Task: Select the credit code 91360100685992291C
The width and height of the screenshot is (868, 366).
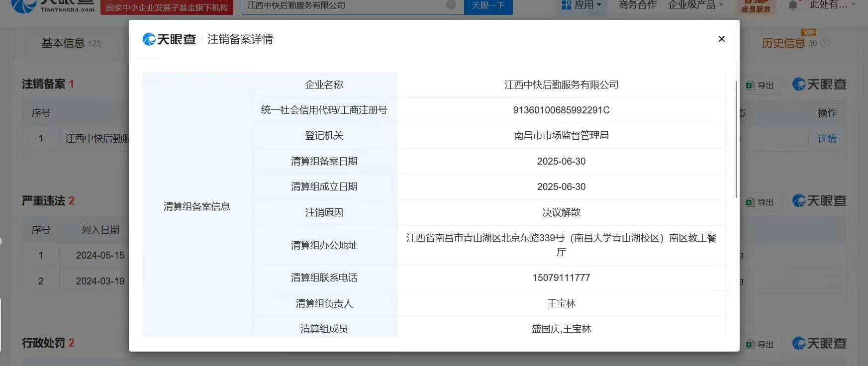Action: tap(562, 110)
